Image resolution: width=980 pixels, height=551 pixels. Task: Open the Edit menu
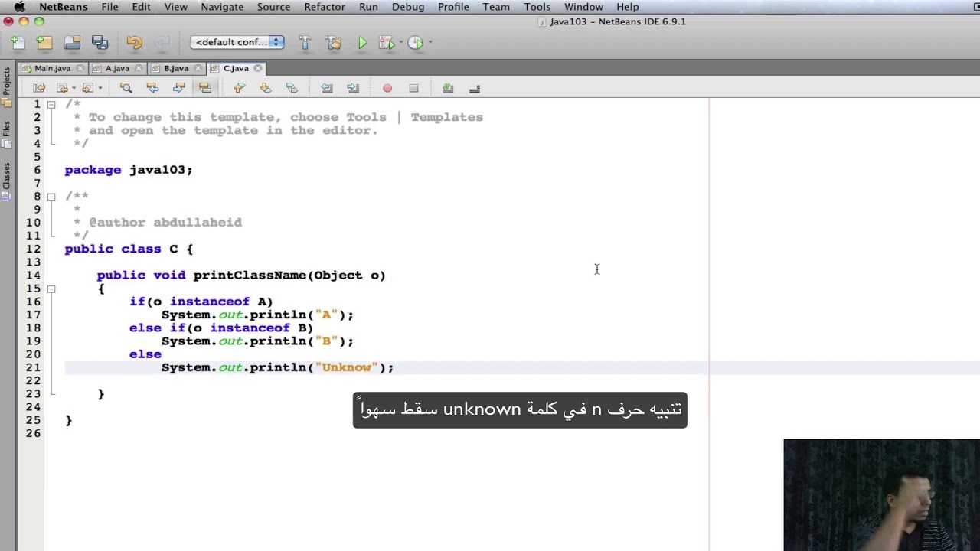coord(141,7)
